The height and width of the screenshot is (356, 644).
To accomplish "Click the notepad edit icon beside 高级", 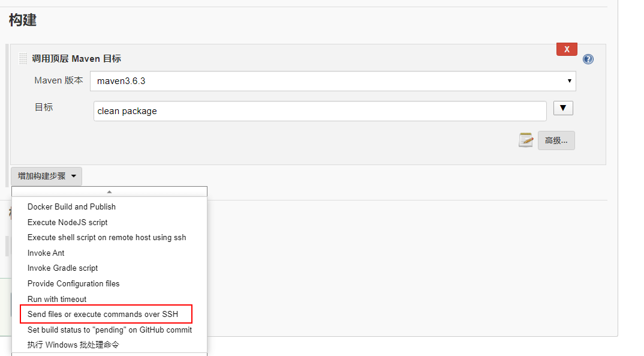I will pos(526,140).
